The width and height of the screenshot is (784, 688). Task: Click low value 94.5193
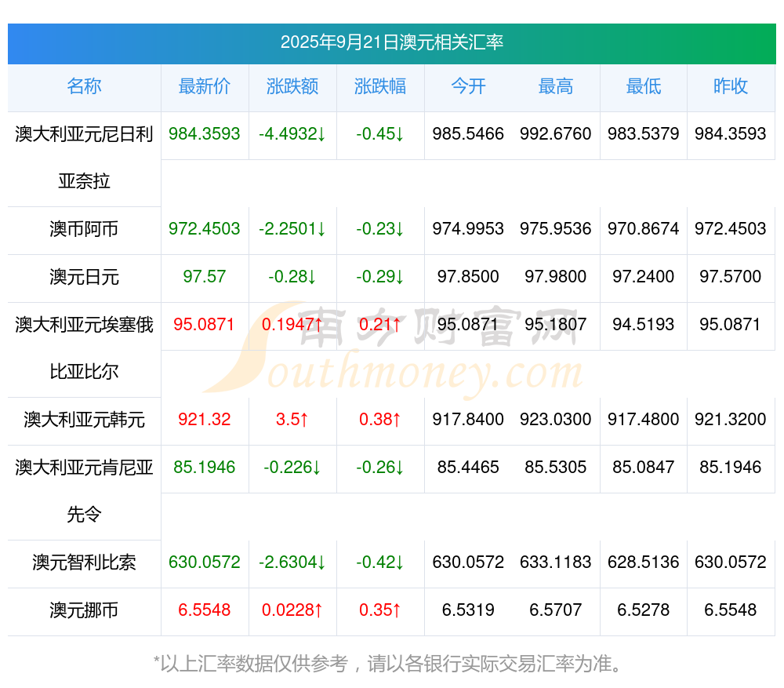(x=644, y=325)
